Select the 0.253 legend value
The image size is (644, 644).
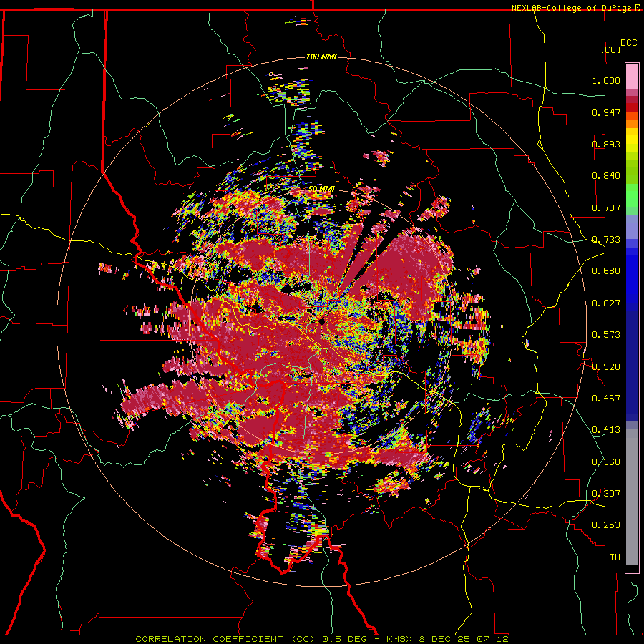[606, 525]
